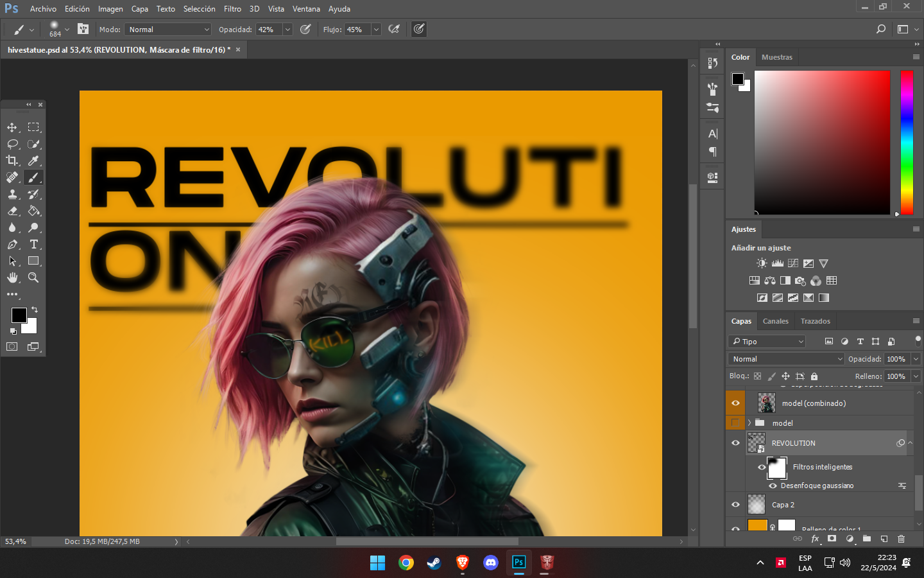Collapse REVOLUTION layer smart filters
924x578 pixels.
tap(910, 442)
